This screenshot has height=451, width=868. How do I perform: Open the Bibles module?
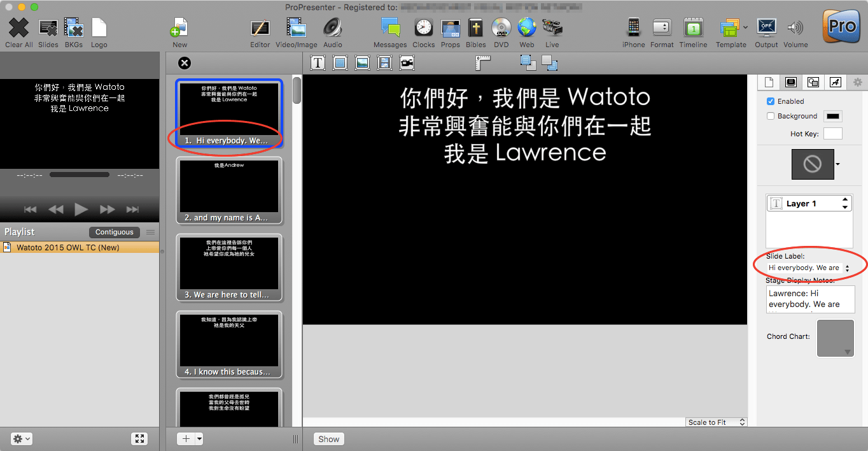pos(475,28)
